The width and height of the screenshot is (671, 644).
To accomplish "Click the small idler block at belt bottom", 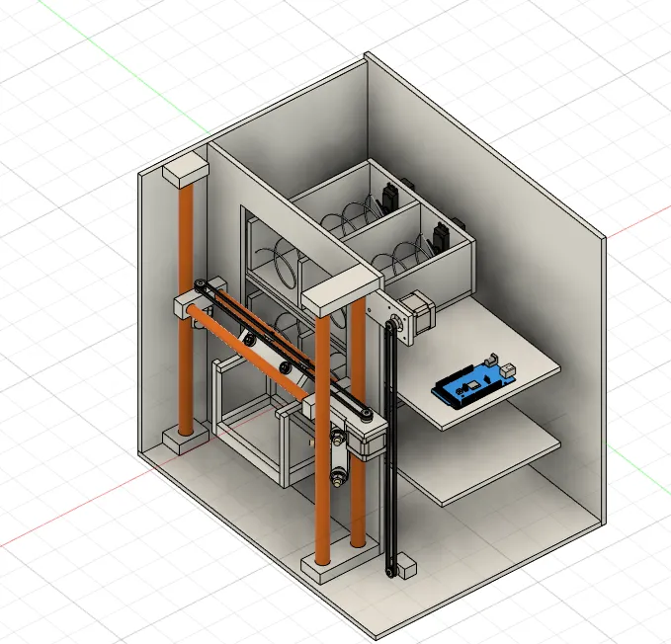I will click(407, 569).
